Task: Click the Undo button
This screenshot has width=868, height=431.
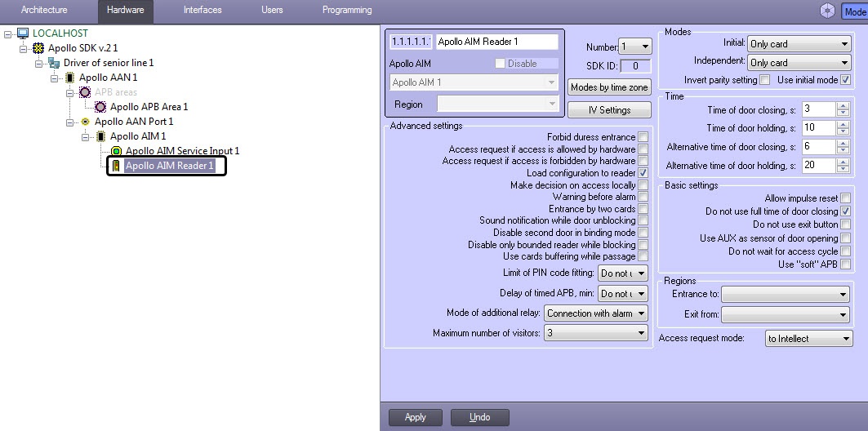Action: click(x=479, y=417)
